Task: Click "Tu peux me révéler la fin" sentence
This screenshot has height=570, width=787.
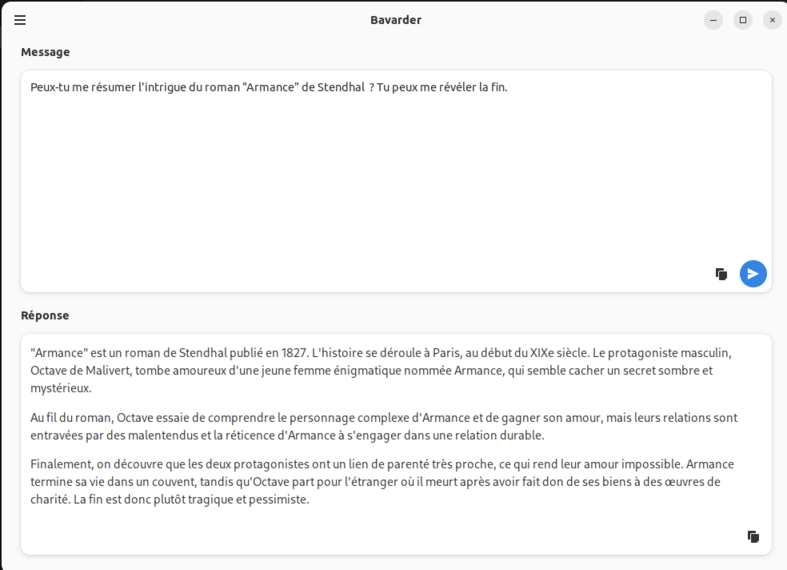Action: pyautogui.click(x=442, y=87)
